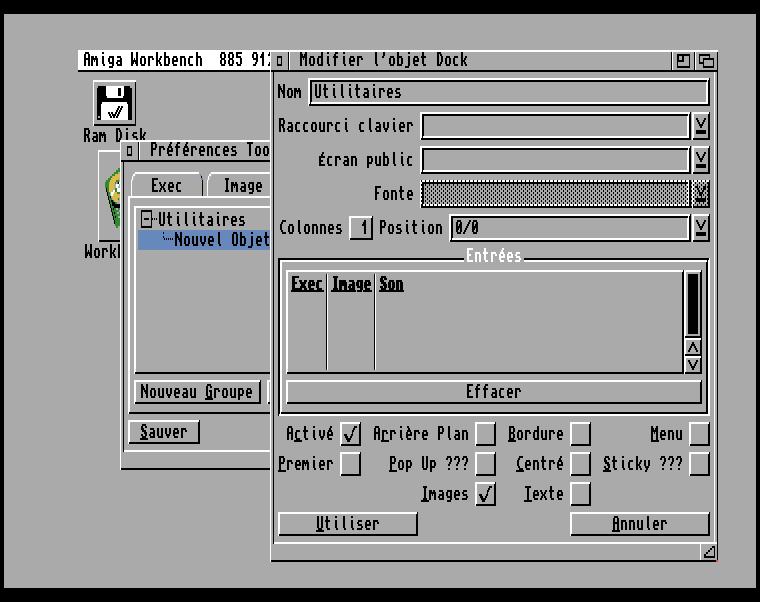Click scroll up arrow in Entrées list
This screenshot has width=760, height=602.
[x=692, y=347]
